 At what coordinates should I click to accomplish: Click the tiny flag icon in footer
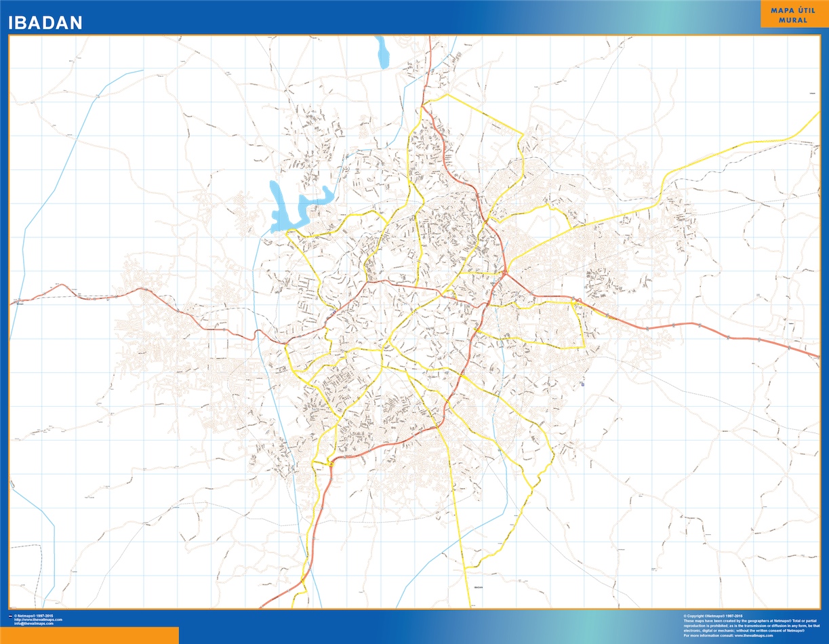coord(9,616)
